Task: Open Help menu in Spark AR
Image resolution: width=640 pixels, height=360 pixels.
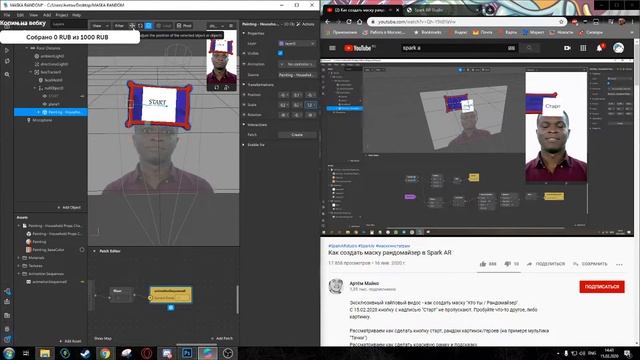Action: point(76,15)
